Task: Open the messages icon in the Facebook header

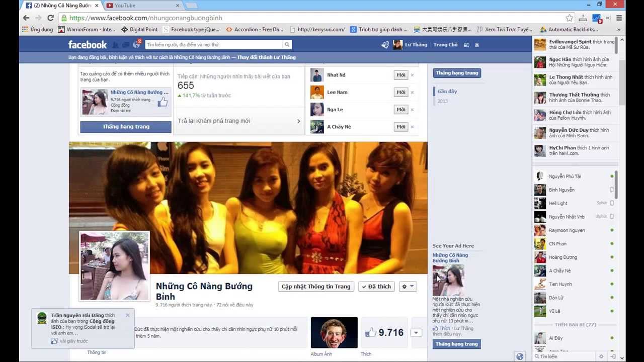Action: click(126, 45)
